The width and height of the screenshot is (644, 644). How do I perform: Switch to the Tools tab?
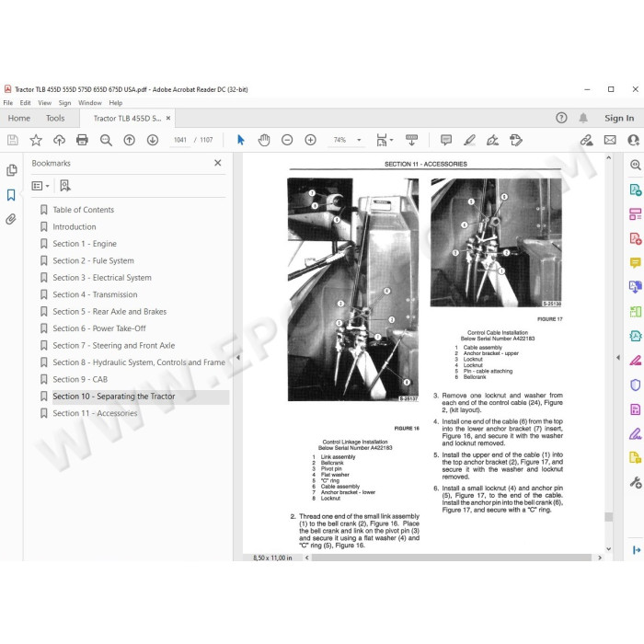point(55,119)
